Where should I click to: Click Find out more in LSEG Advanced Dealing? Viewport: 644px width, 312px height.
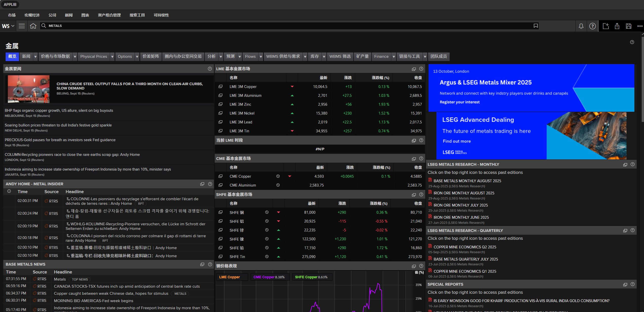(x=457, y=141)
